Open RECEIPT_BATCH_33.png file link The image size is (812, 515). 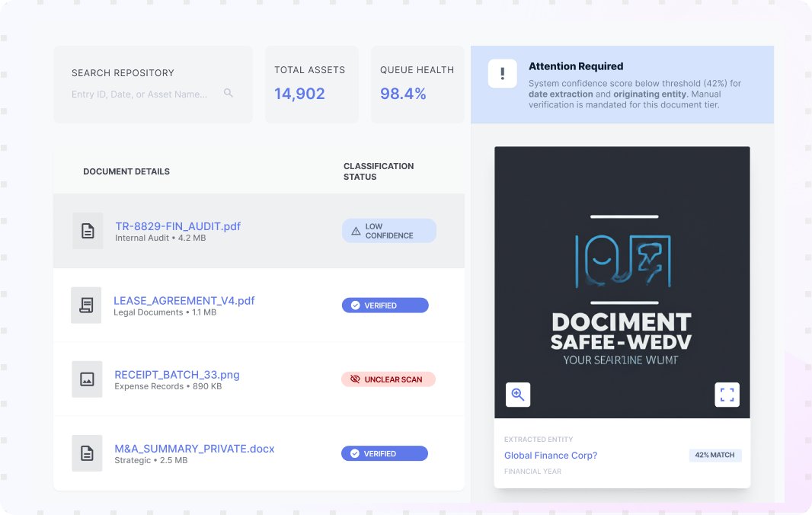tap(177, 375)
